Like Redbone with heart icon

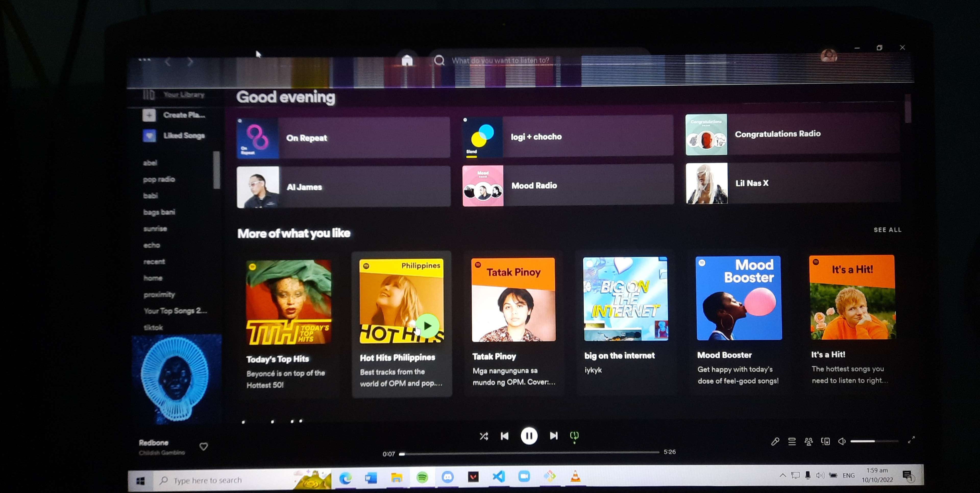(x=204, y=446)
